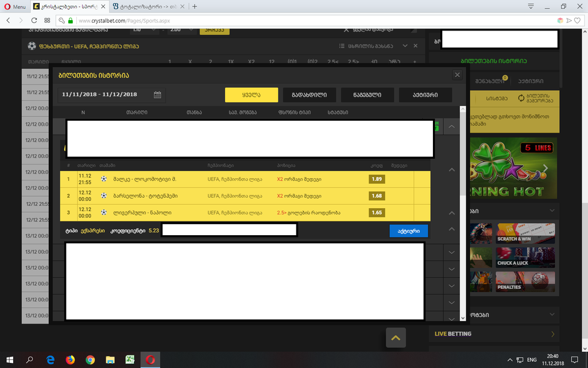Screen dimensions: 588x368
Task: Click soccer ball icon of ბარსელონა row
Action: pos(104,195)
